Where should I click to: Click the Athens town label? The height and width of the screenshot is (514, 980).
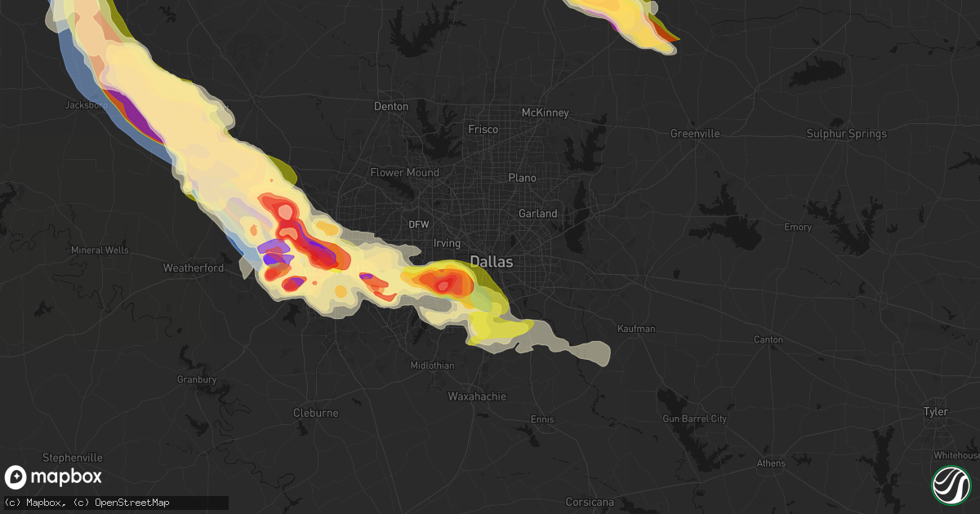pyautogui.click(x=771, y=463)
